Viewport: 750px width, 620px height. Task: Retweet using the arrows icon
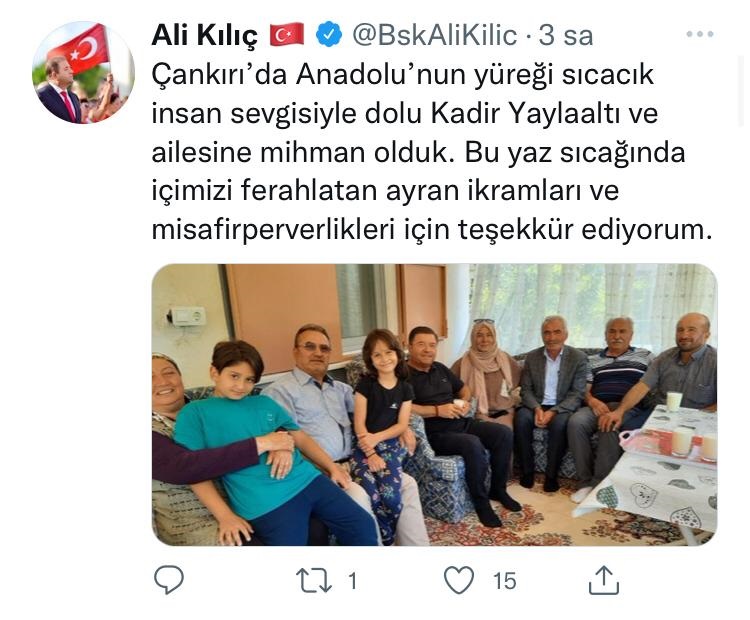pyautogui.click(x=314, y=580)
